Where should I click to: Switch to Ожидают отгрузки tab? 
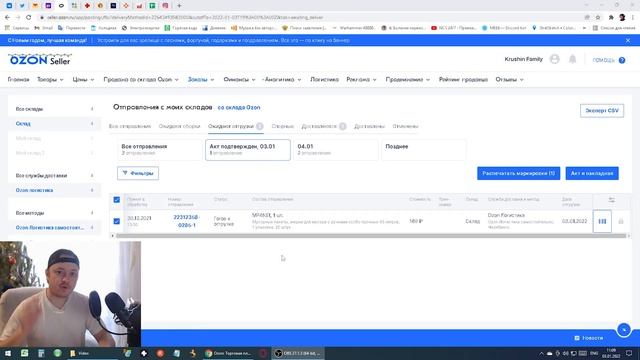pos(236,126)
